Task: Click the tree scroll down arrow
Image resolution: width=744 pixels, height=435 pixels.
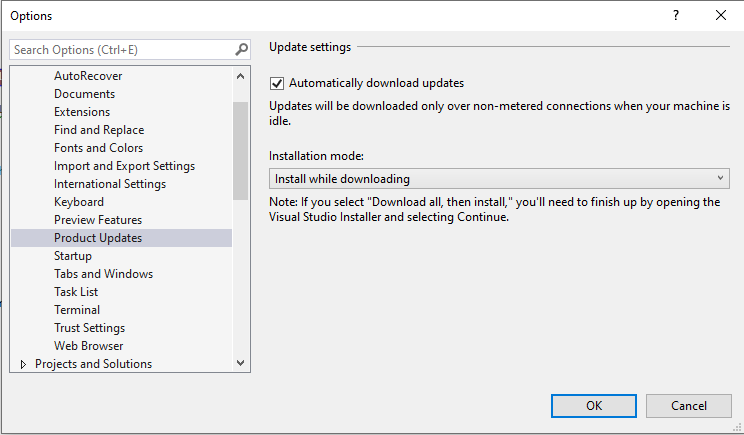Action: coord(241,363)
